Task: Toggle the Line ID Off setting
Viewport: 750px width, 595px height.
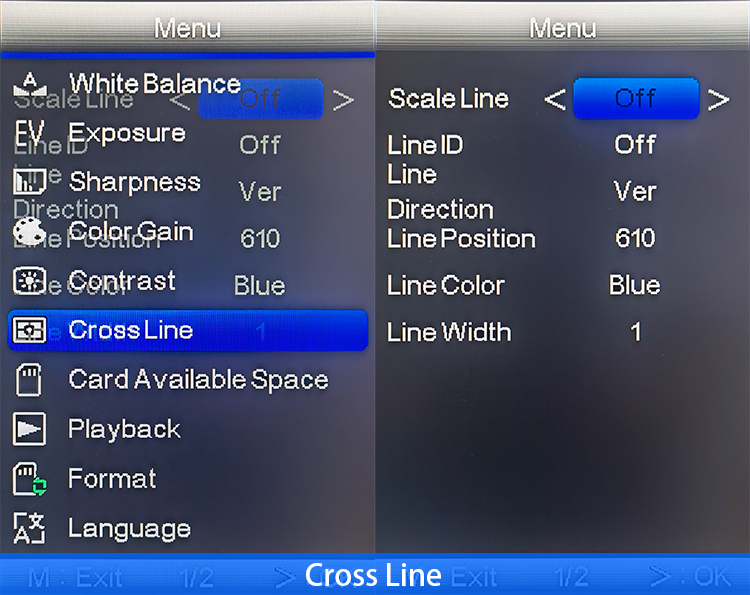Action: point(635,144)
